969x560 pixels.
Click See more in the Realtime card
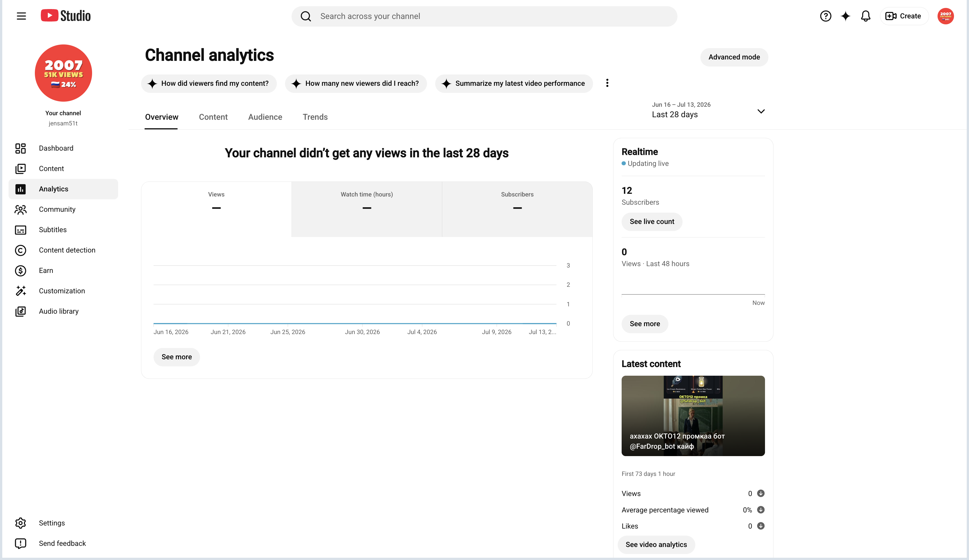(645, 324)
